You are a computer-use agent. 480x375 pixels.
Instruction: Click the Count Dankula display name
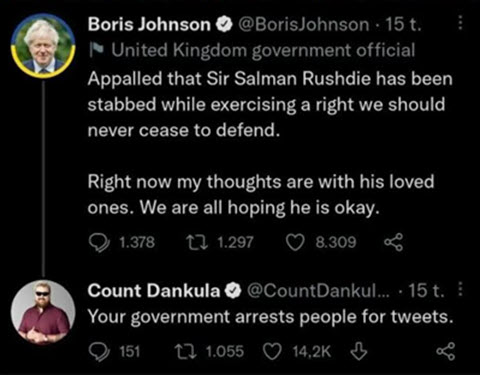click(154, 291)
